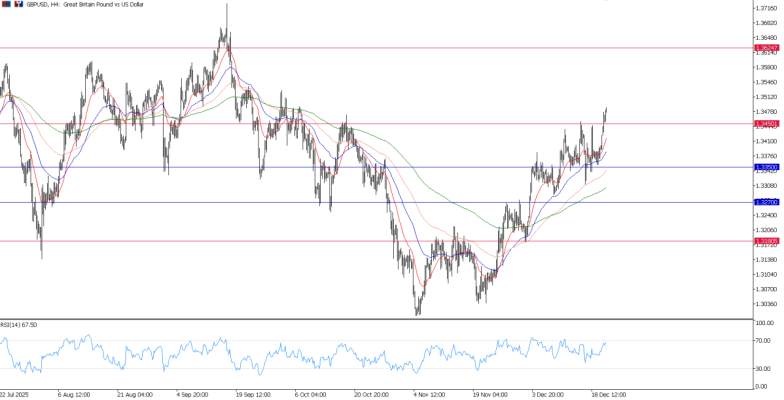Click the 1.30700 price scale label

click(x=768, y=290)
